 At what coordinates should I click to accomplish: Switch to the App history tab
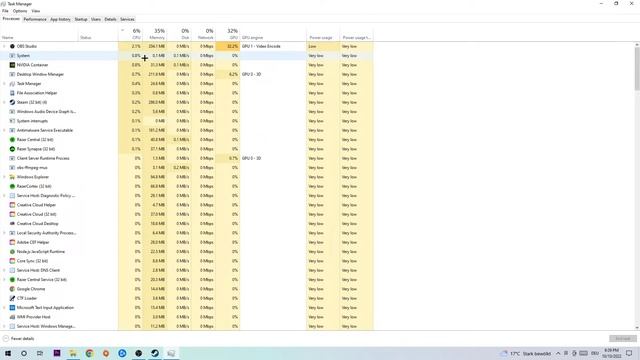(60, 19)
